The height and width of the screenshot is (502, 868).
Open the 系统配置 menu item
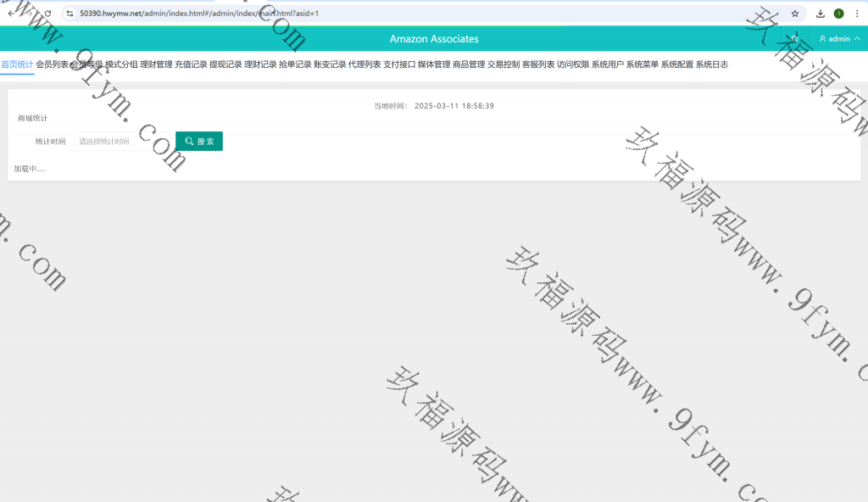(676, 64)
